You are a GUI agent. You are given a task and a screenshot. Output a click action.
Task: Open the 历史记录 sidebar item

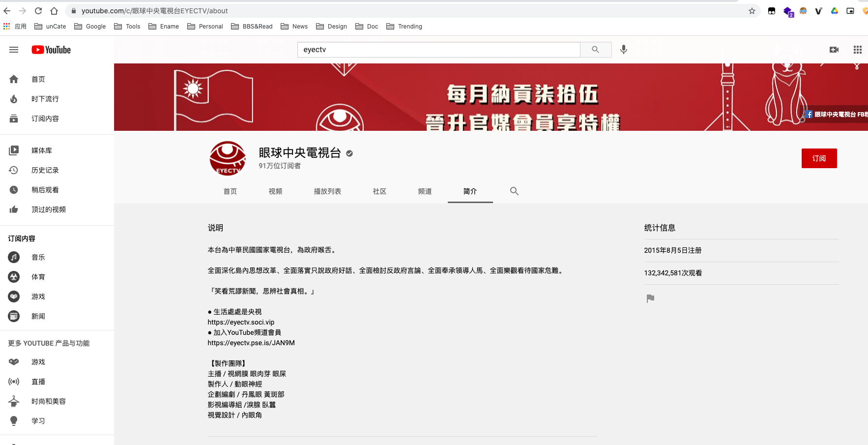45,170
